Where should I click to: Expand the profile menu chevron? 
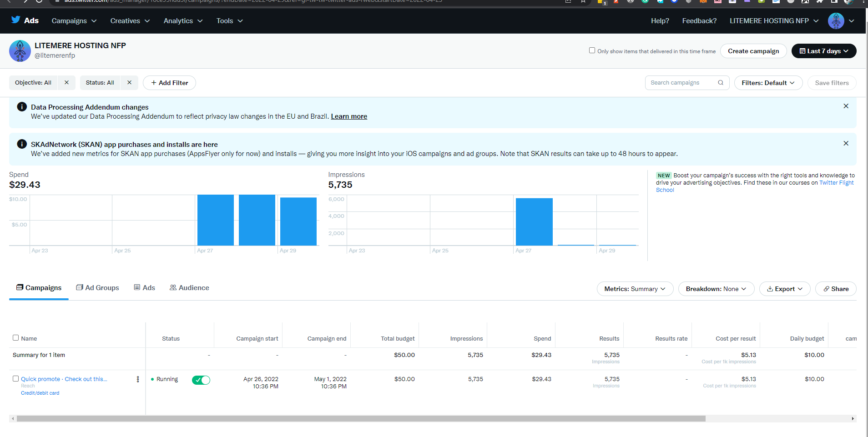(x=852, y=21)
